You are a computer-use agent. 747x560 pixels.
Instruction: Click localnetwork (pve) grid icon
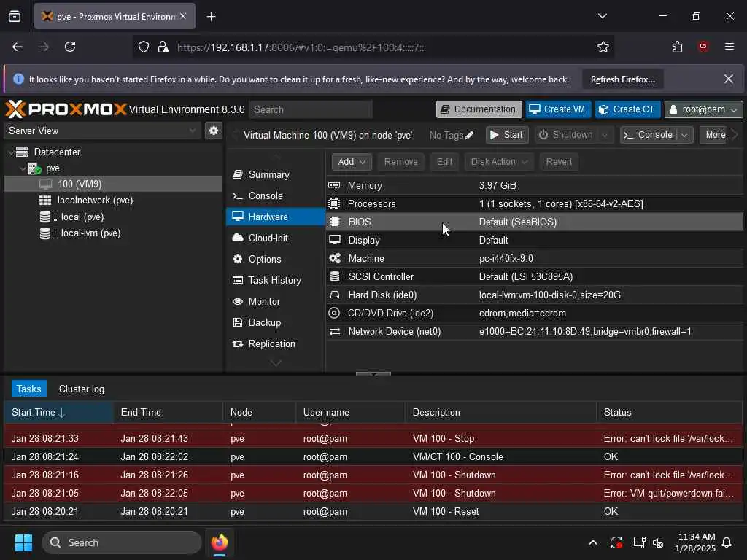45,200
